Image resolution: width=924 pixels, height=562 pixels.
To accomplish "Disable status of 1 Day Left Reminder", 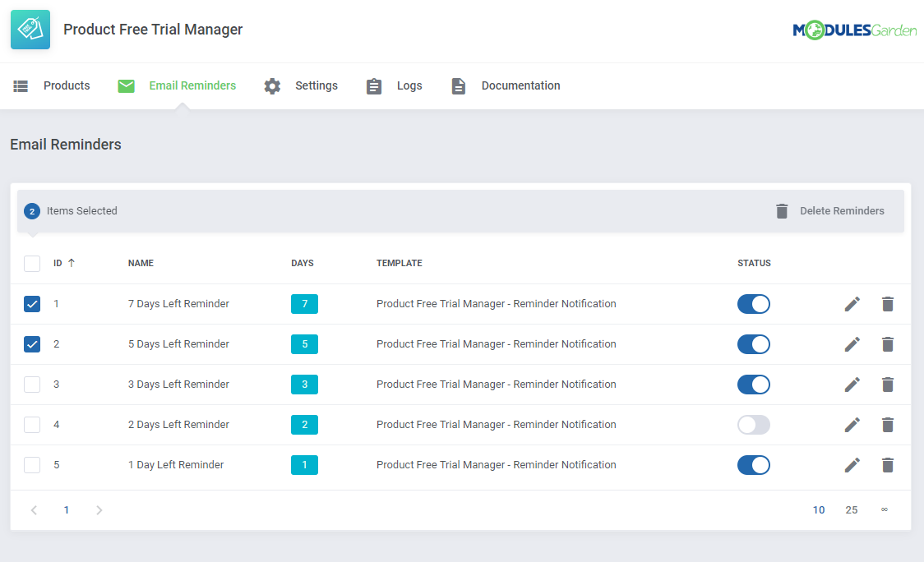I will 754,465.
